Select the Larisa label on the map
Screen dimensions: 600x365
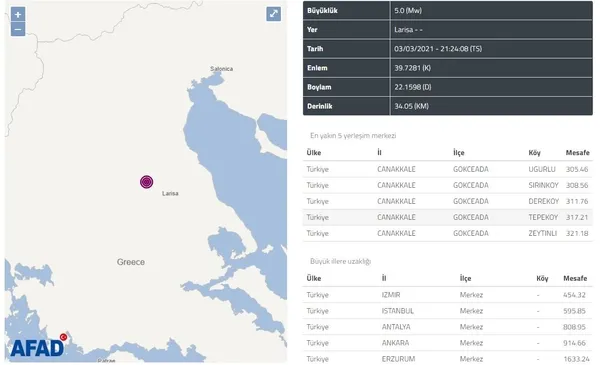pos(170,194)
